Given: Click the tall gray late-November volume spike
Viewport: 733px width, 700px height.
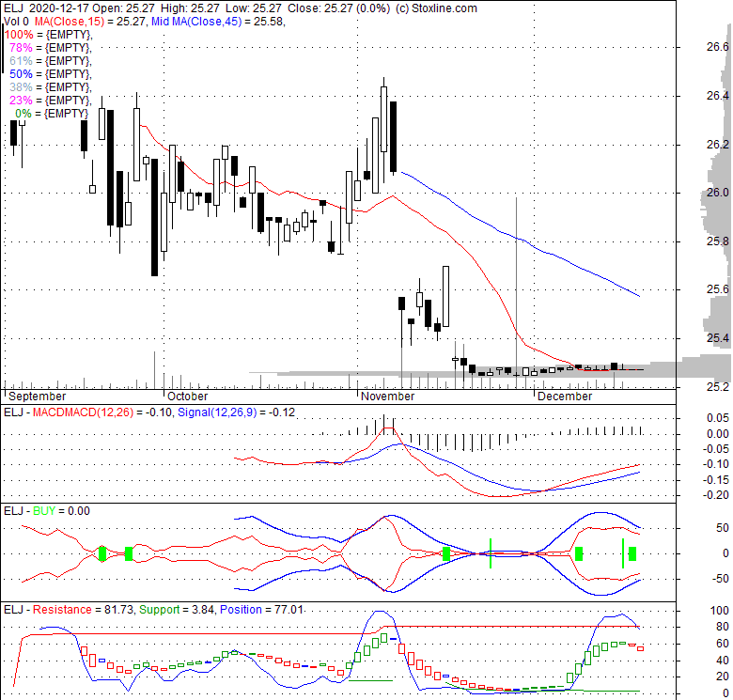Looking at the screenshot, I should pyautogui.click(x=516, y=292).
